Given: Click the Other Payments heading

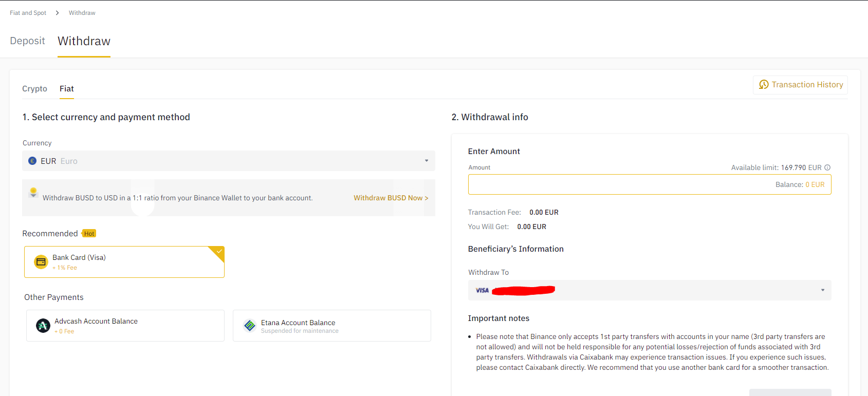Looking at the screenshot, I should pos(54,297).
